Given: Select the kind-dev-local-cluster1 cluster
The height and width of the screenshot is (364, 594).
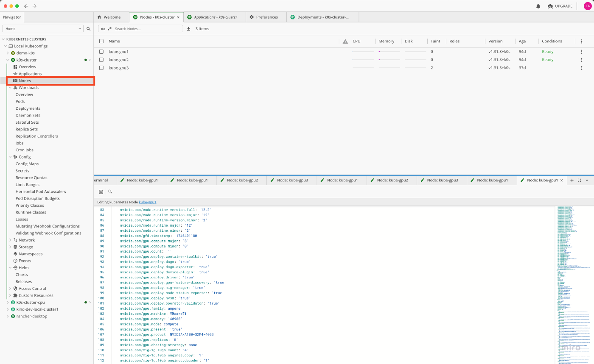Looking at the screenshot, I should (37, 309).
